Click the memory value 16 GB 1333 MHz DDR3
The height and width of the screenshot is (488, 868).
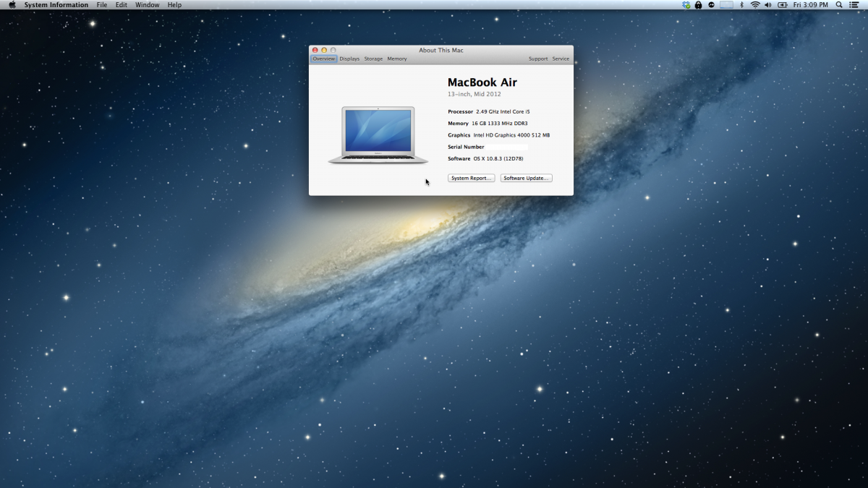click(x=500, y=123)
